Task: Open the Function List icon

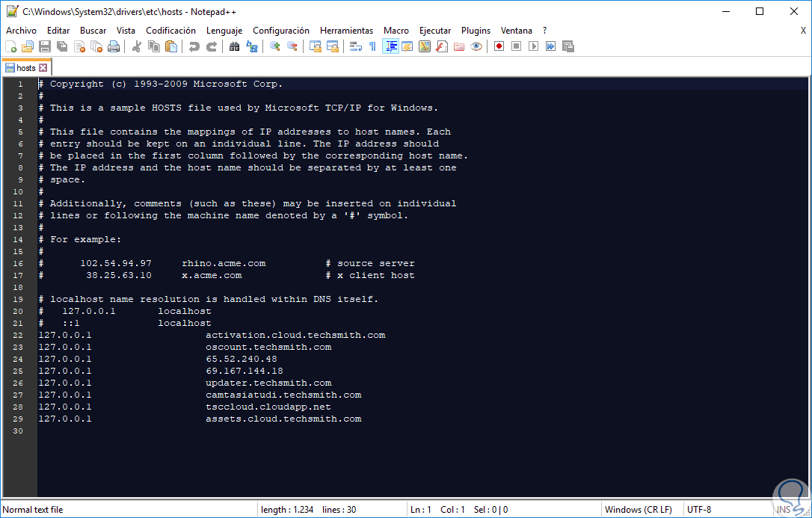Action: 442,46
